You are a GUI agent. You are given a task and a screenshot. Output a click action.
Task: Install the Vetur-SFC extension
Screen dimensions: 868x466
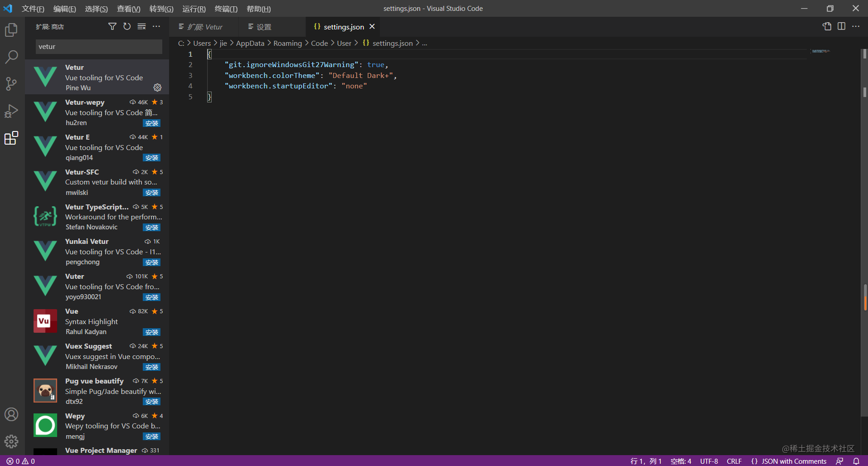pyautogui.click(x=152, y=193)
